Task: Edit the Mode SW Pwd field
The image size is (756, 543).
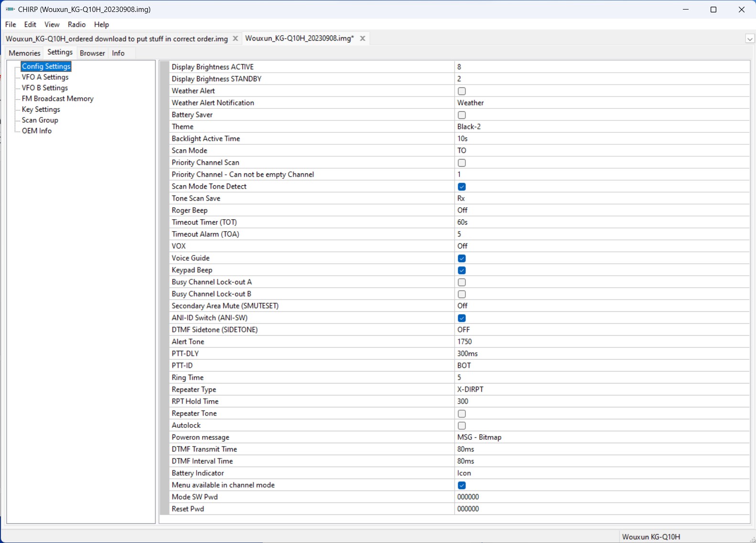Action: tap(602, 497)
